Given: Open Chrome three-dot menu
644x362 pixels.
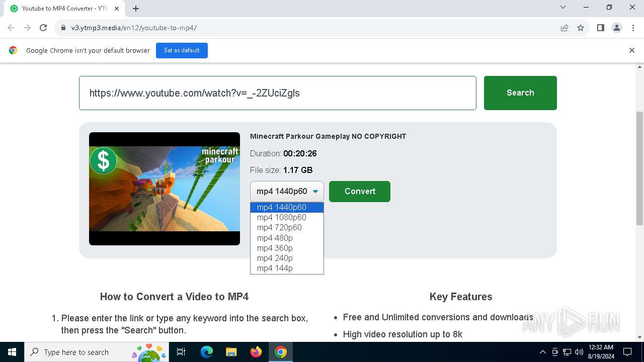Looking at the screenshot, I should [x=632, y=28].
